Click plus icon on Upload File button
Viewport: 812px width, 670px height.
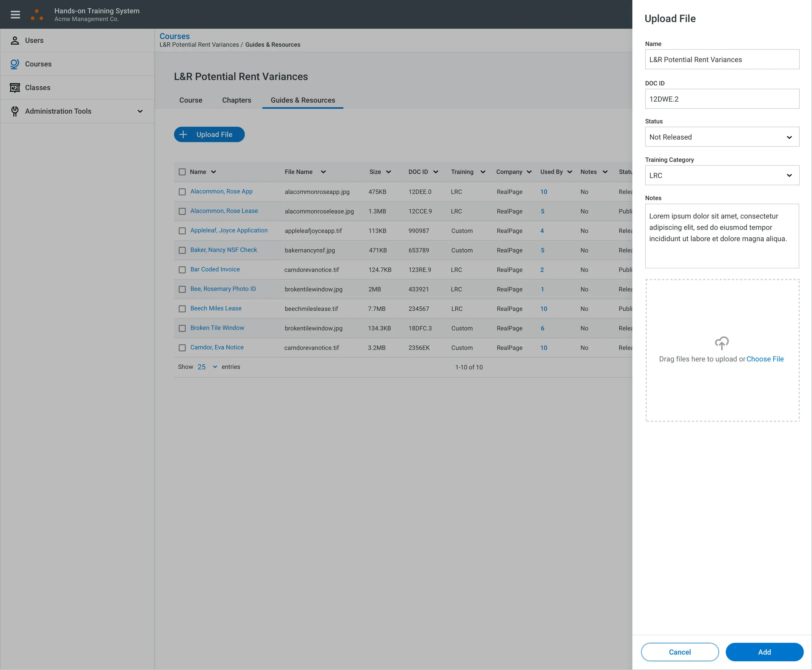184,134
